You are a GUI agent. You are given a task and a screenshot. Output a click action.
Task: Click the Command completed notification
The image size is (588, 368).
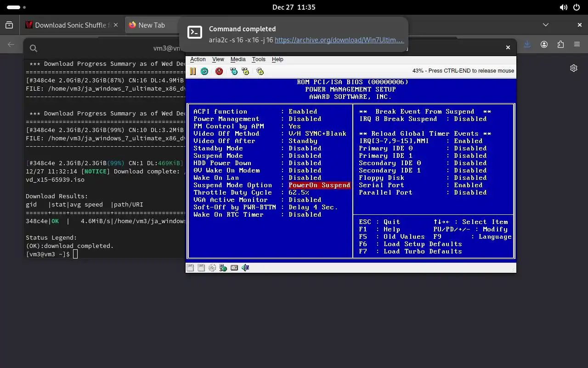point(293,34)
